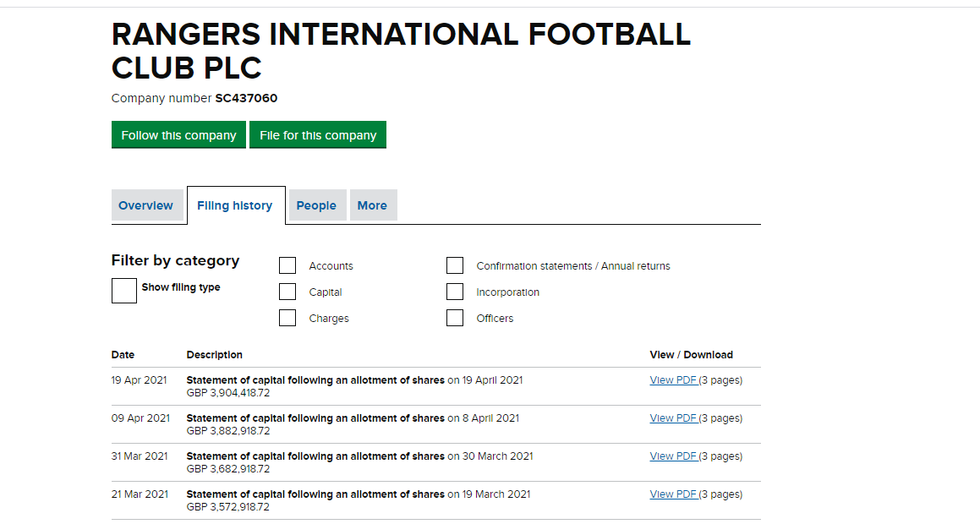The height and width of the screenshot is (524, 980).
Task: Click the GBP 3,572,918.72 capital value
Action: pyautogui.click(x=228, y=507)
